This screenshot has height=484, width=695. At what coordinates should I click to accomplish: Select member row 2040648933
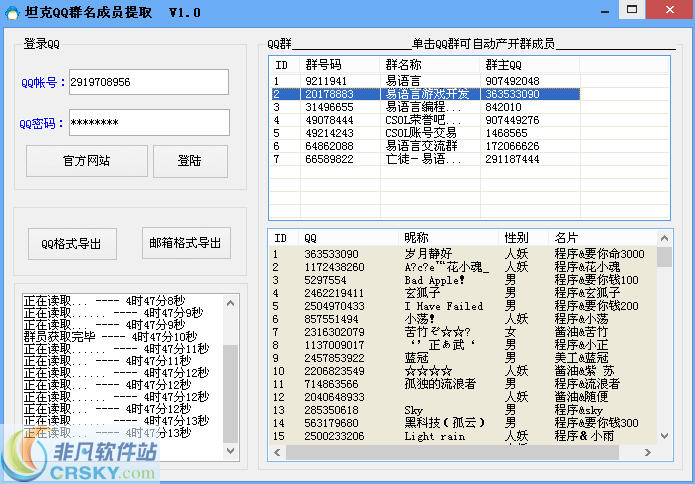click(463, 397)
